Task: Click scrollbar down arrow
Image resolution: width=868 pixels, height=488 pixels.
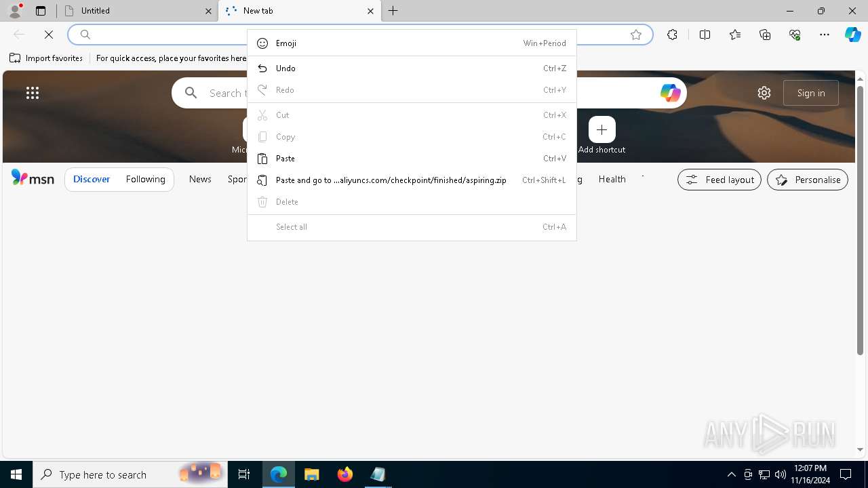Action: click(861, 449)
